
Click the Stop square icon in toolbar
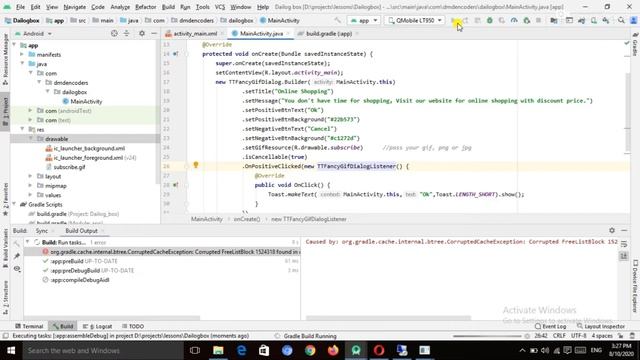(x=538, y=20)
